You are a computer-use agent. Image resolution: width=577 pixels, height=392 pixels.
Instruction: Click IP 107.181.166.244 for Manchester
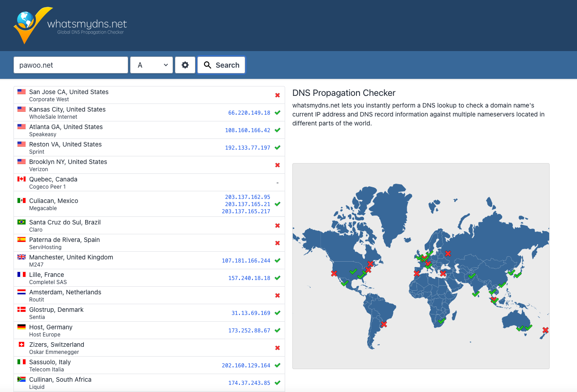246,261
